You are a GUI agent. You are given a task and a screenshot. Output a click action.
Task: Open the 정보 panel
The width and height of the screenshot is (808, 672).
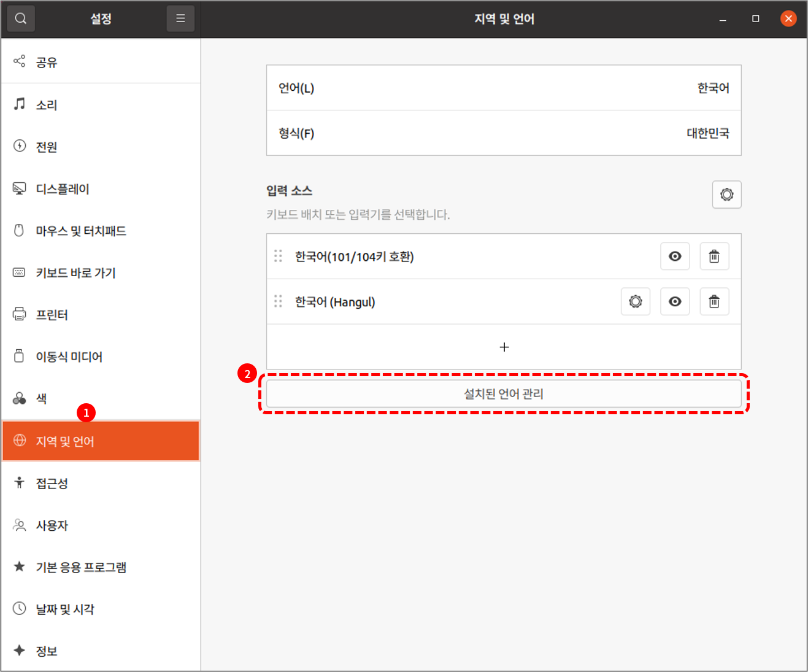[x=101, y=651]
